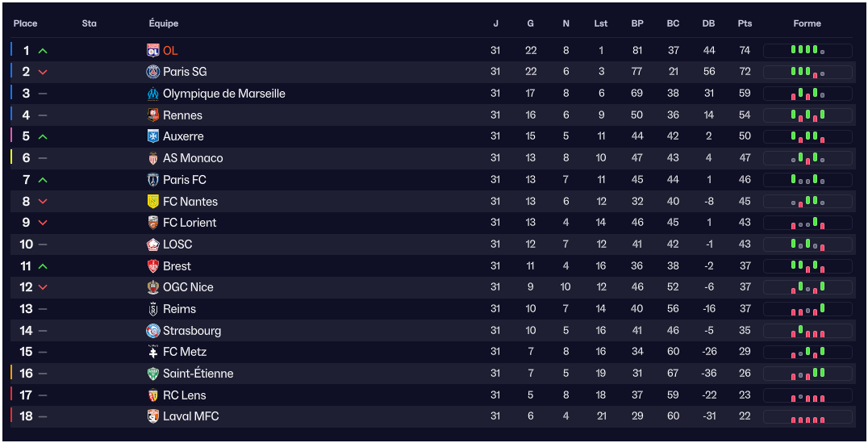Open the RC Lens team link
The image size is (868, 443).
pyautogui.click(x=184, y=395)
